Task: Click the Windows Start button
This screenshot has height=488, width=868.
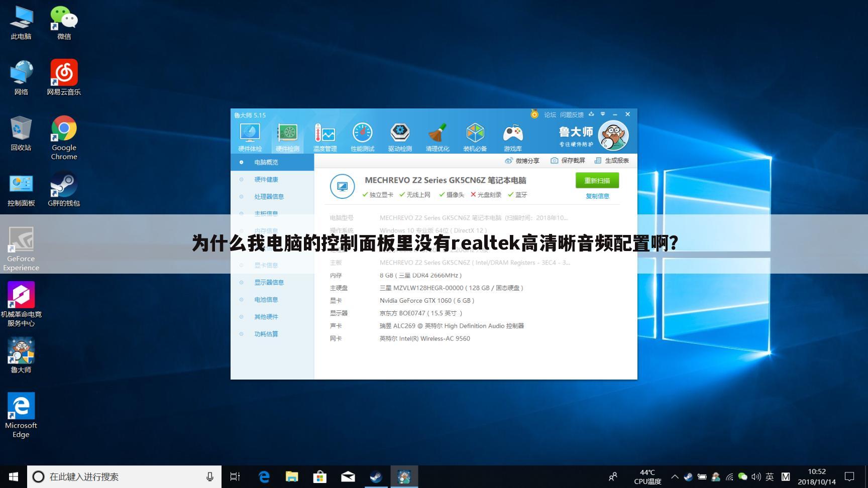Action: (14, 476)
